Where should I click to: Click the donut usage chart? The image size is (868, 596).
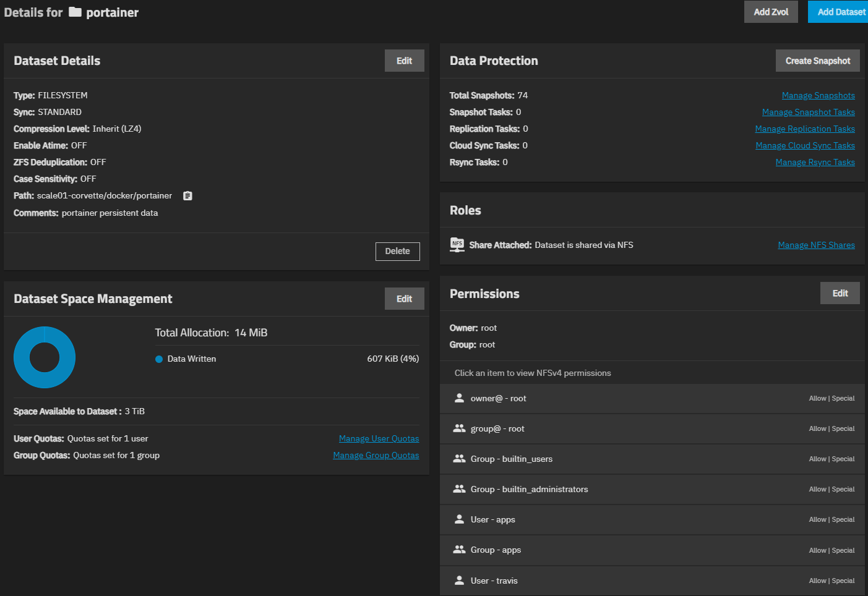[45, 357]
